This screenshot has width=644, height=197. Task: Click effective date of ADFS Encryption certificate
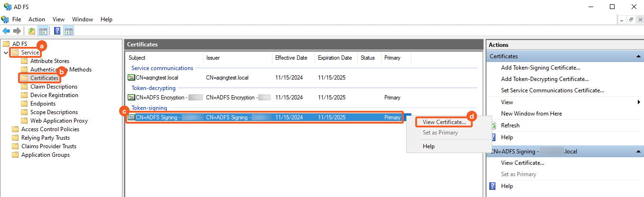(289, 98)
